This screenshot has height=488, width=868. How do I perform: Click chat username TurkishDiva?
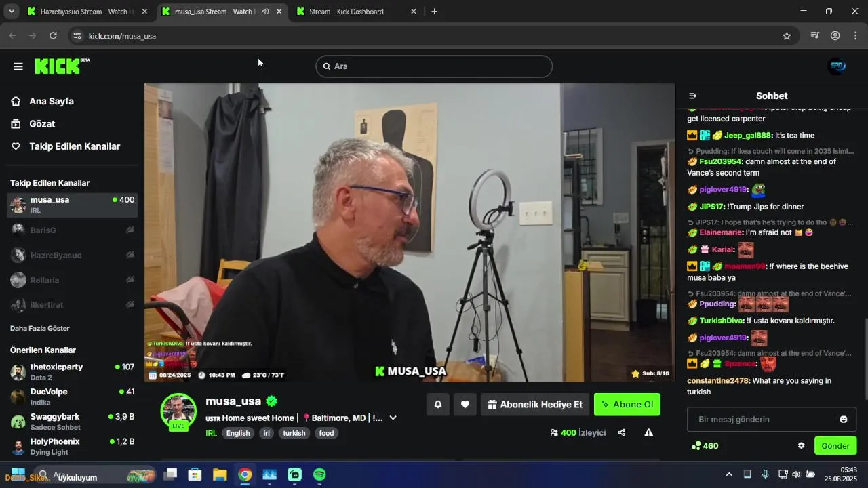[722, 321]
